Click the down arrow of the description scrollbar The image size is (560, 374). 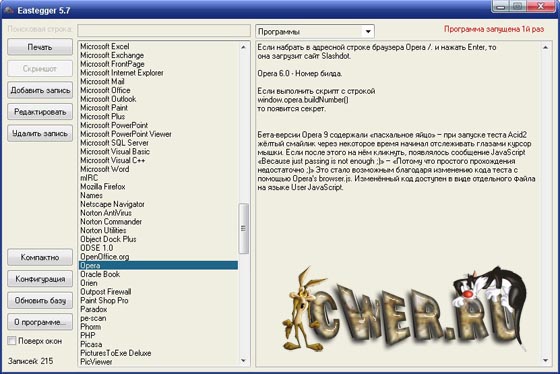pyautogui.click(x=545, y=360)
